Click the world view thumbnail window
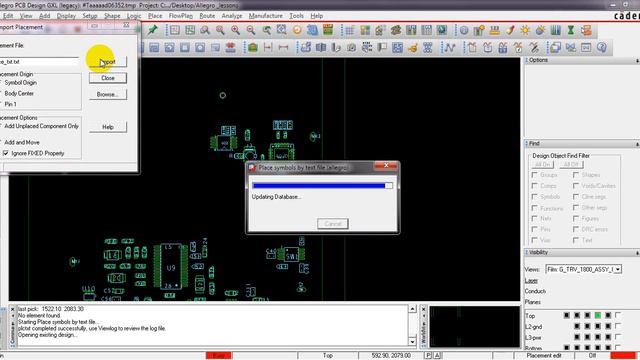The width and height of the screenshot is (640, 360). click(474, 327)
